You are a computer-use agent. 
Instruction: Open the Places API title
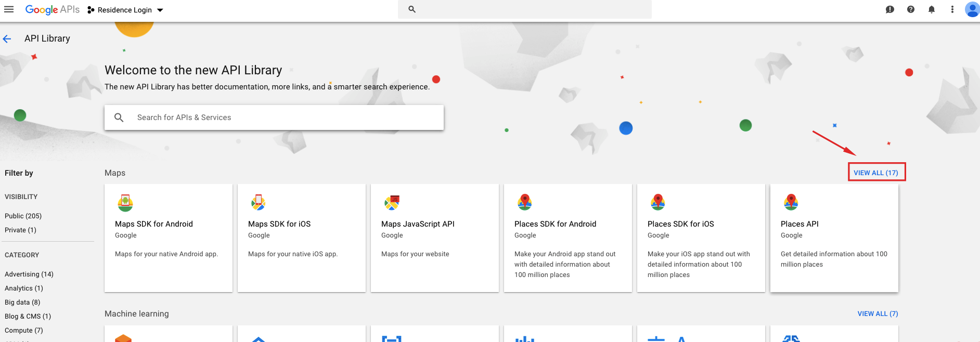click(800, 224)
